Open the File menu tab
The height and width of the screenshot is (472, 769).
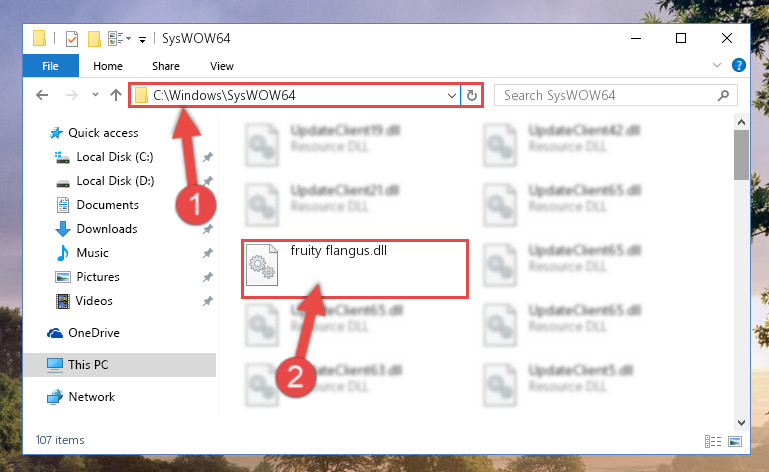51,66
